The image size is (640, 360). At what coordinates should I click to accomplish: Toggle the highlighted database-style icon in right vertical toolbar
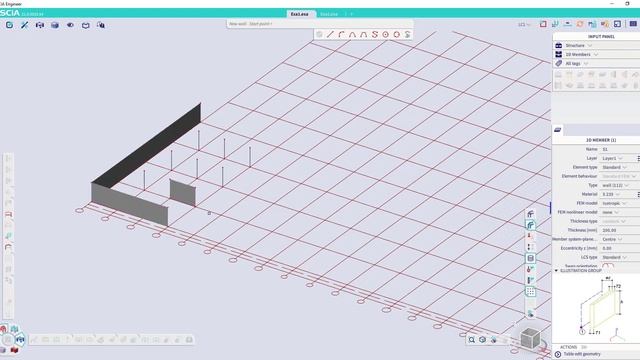click(530, 258)
